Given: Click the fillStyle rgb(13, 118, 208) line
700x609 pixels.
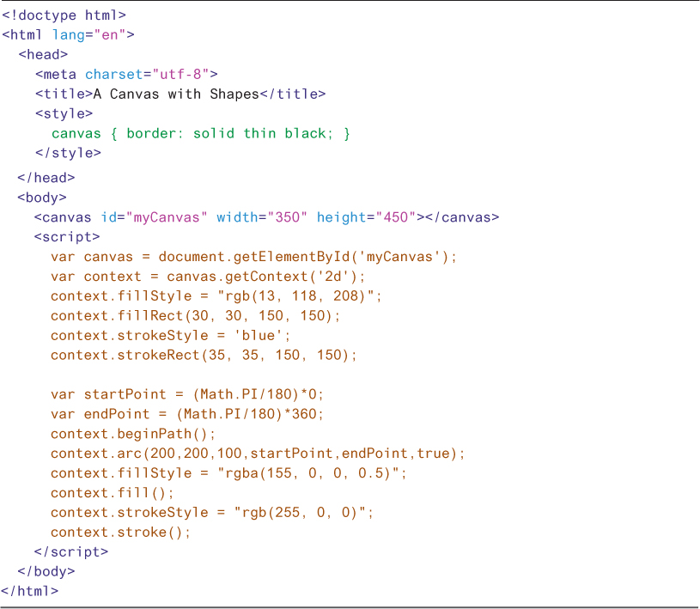Looking at the screenshot, I should pos(216,296).
